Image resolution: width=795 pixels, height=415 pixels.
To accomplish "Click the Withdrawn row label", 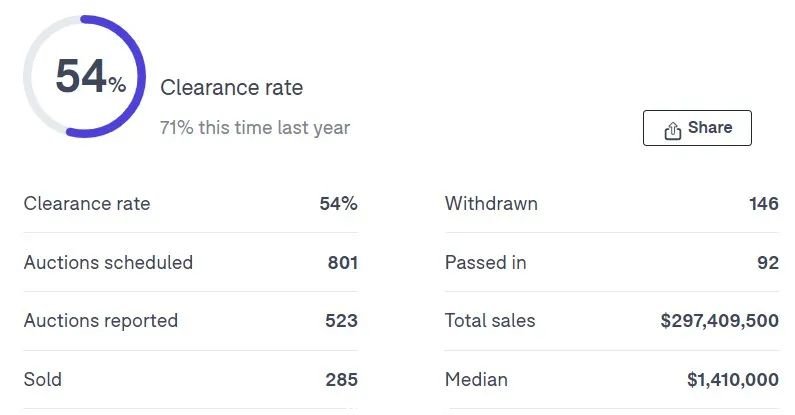I will (491, 204).
